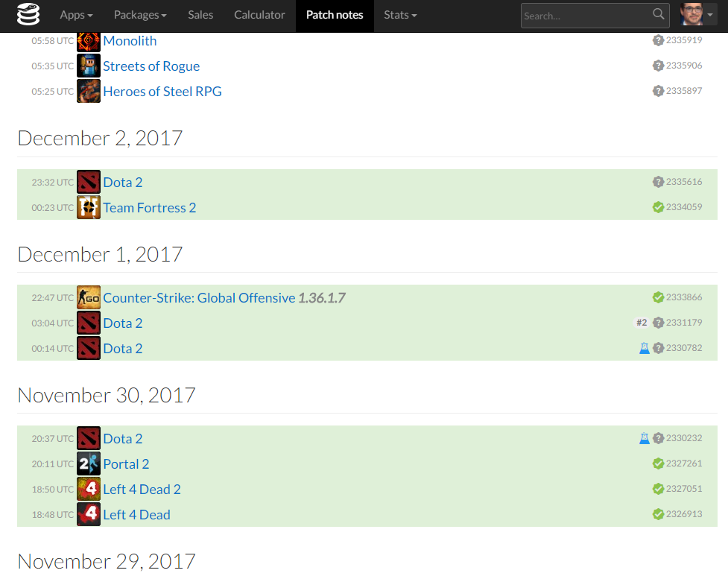This screenshot has width=728, height=579.
Task: Open the Dota 2 link at 23:32 UTC
Action: [123, 183]
